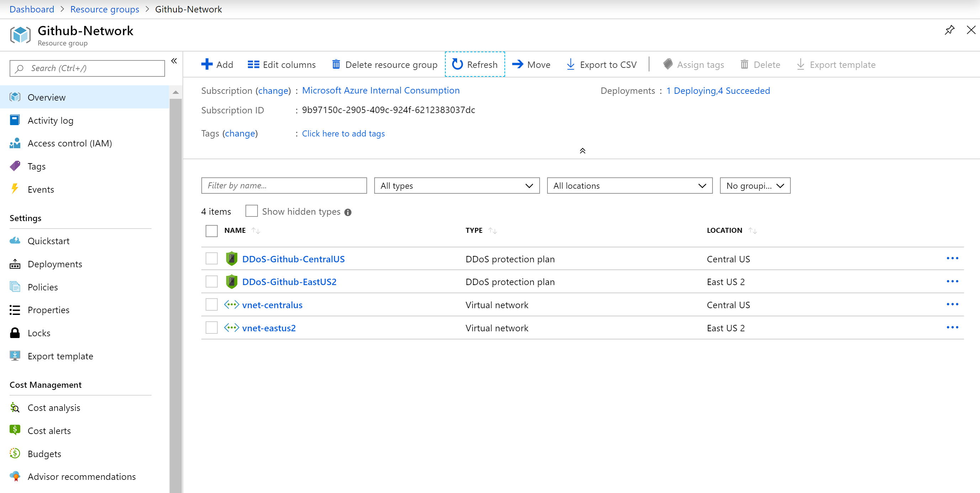980x493 pixels.
Task: Go to Resource groups breadcrumb
Action: (x=105, y=9)
